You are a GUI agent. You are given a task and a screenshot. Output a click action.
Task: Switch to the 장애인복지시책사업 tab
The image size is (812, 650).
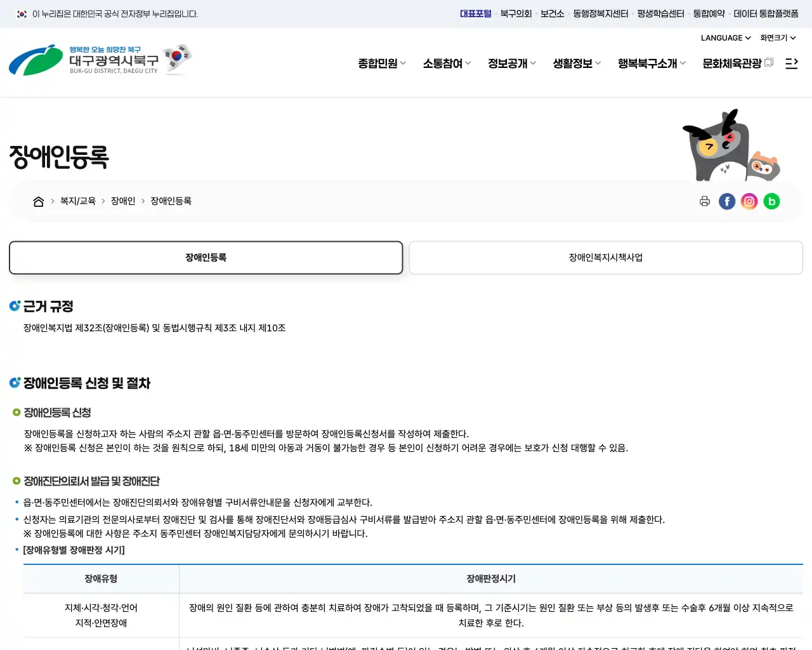(x=606, y=258)
